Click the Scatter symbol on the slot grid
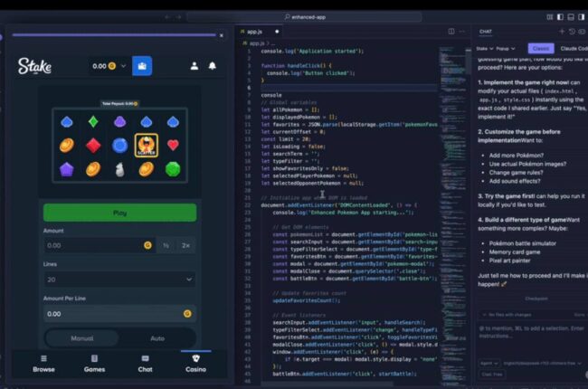 146,145
